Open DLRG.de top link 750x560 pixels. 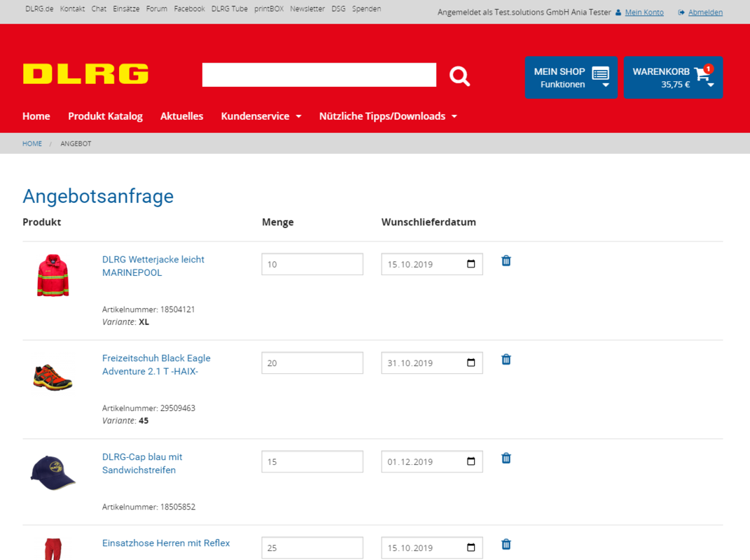(x=39, y=8)
